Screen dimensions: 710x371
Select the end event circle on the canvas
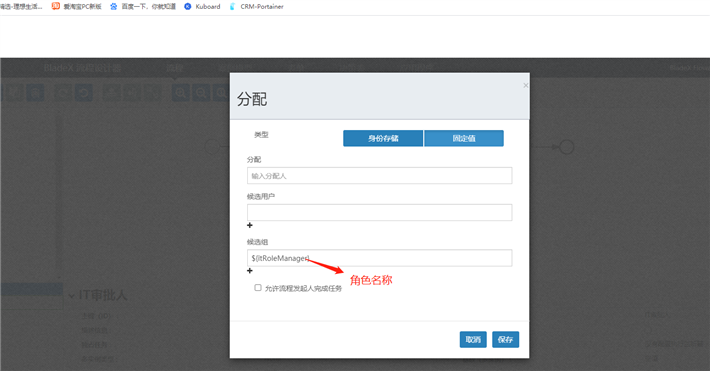click(566, 147)
